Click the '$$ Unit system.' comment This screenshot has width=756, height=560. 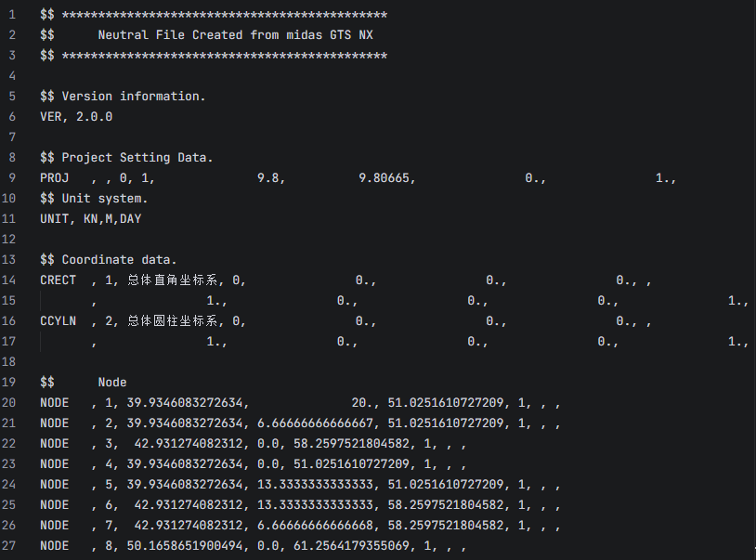coord(94,199)
